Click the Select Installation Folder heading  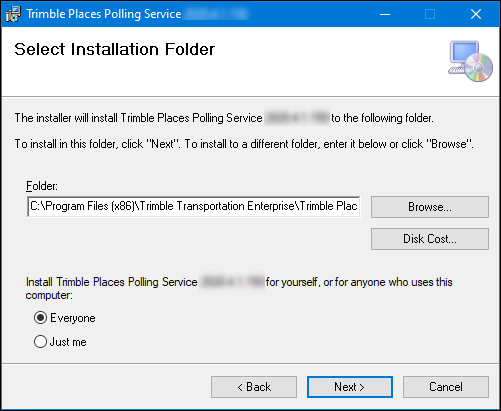[x=115, y=49]
